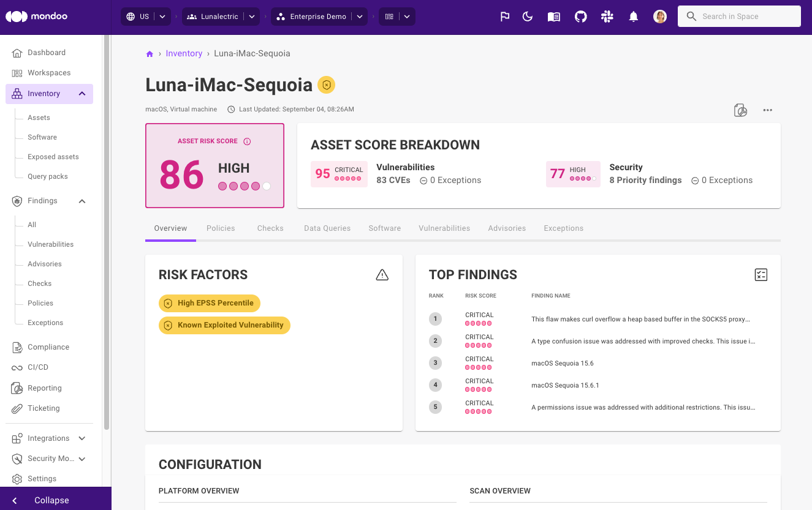Open Settings in sidebar

42,479
